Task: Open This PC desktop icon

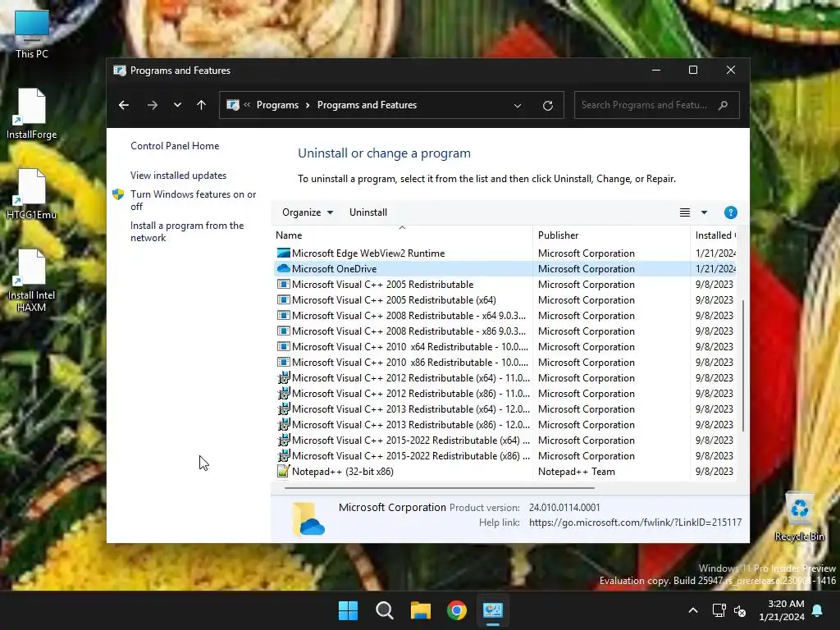Action: (x=32, y=34)
